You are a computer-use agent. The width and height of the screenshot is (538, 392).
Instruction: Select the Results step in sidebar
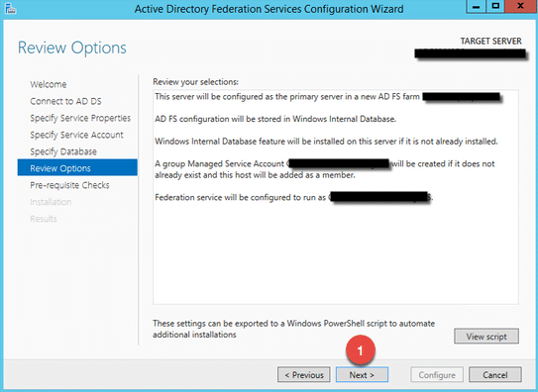pos(44,219)
